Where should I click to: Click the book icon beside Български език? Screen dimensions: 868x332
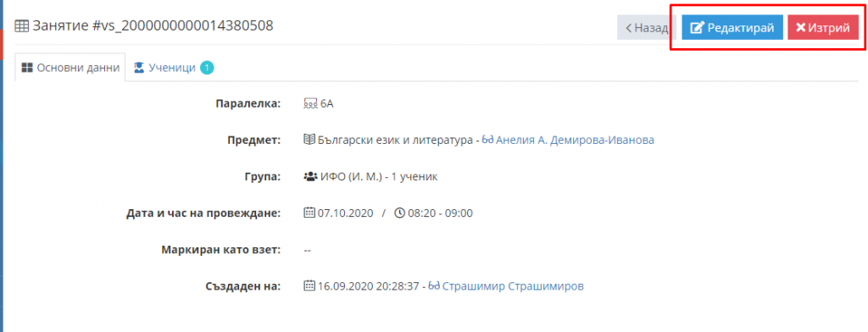309,140
